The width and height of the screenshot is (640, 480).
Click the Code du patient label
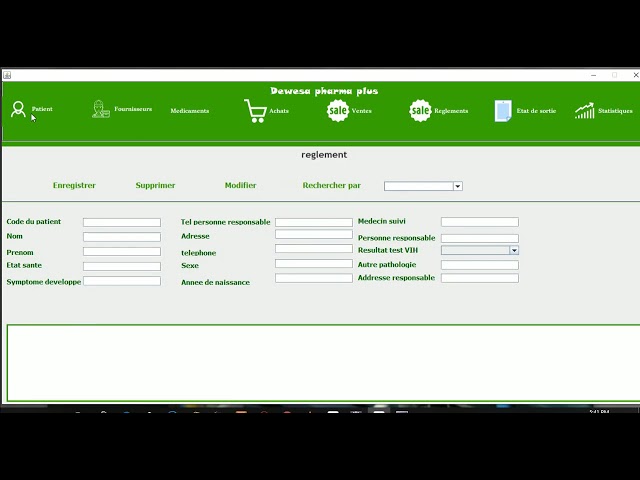point(33,222)
